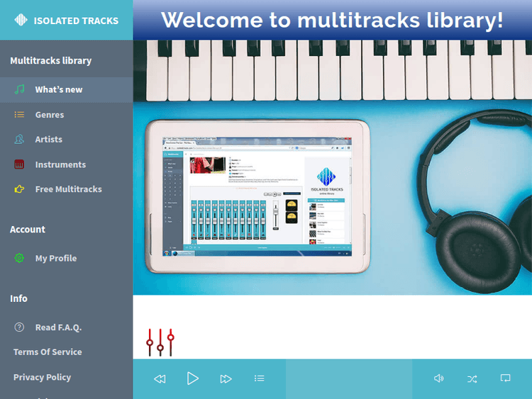Skip back with the rewind button
532x399 pixels.
click(160, 379)
